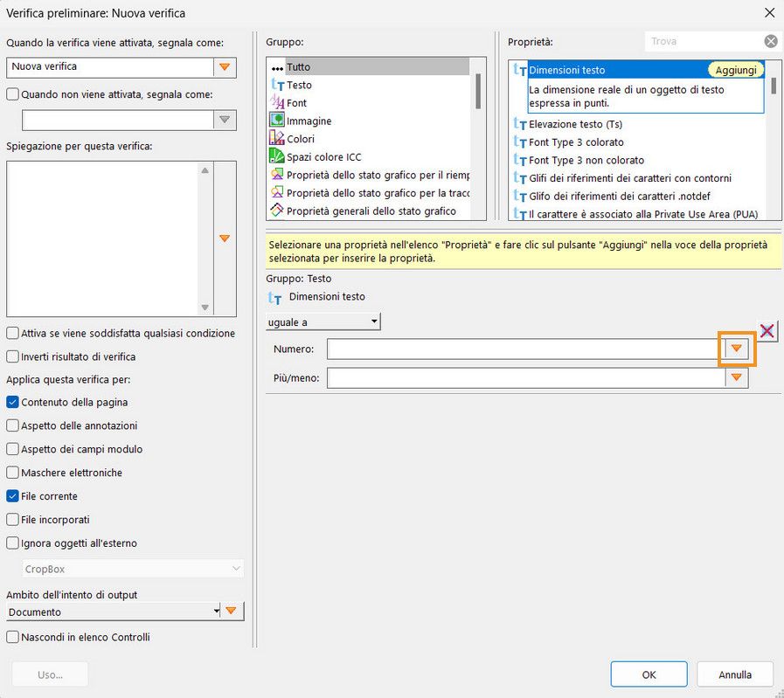Click icon for Proprietà stato grafico riempimento

click(x=277, y=175)
